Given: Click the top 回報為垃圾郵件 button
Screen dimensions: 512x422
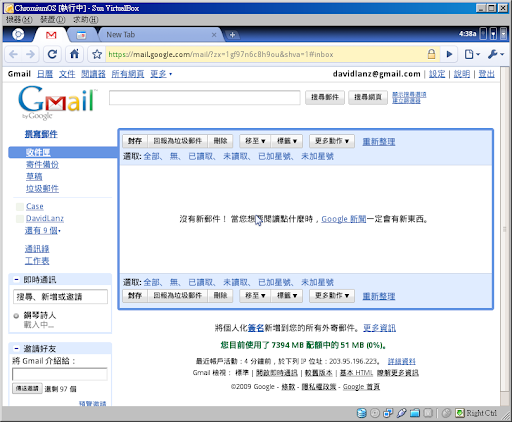Looking at the screenshot, I should 178,141.
